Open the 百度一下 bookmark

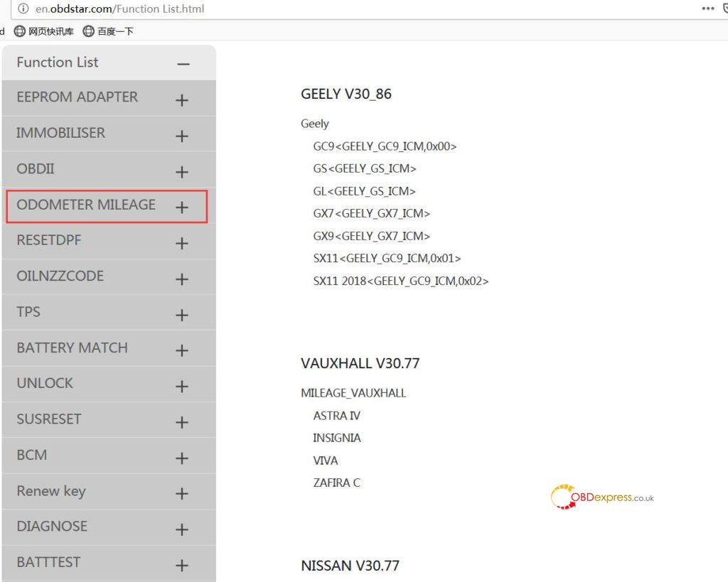(x=108, y=31)
